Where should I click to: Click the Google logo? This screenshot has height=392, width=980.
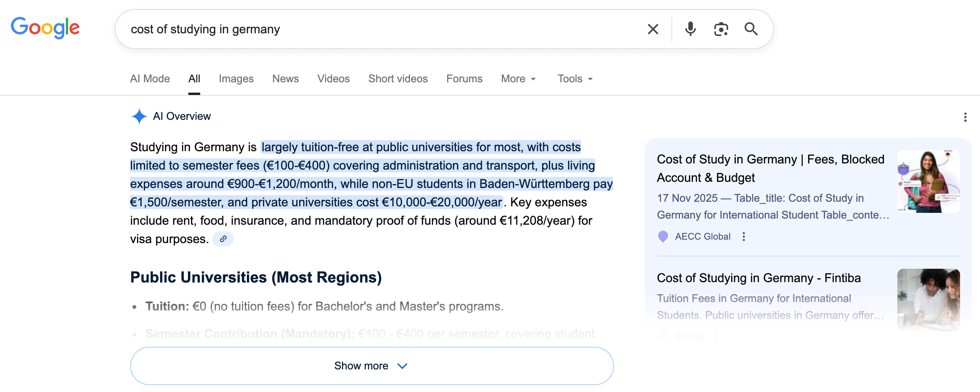click(x=45, y=28)
